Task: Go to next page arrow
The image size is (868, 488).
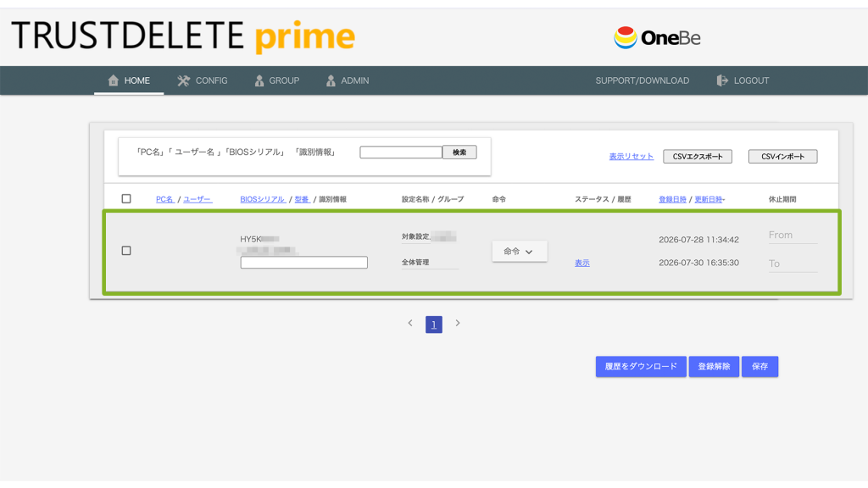Action: pyautogui.click(x=458, y=323)
